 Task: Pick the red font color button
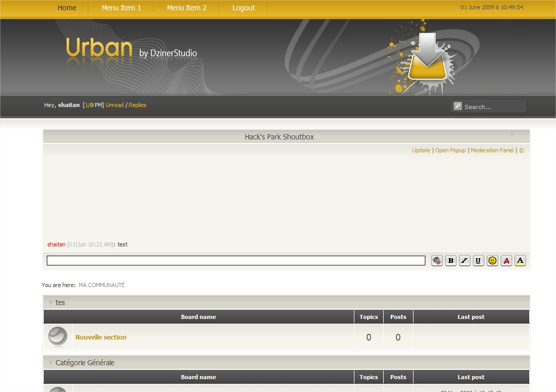[506, 261]
